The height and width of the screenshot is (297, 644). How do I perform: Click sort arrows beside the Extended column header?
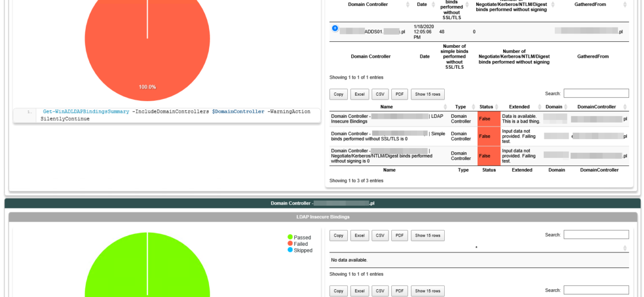point(538,107)
